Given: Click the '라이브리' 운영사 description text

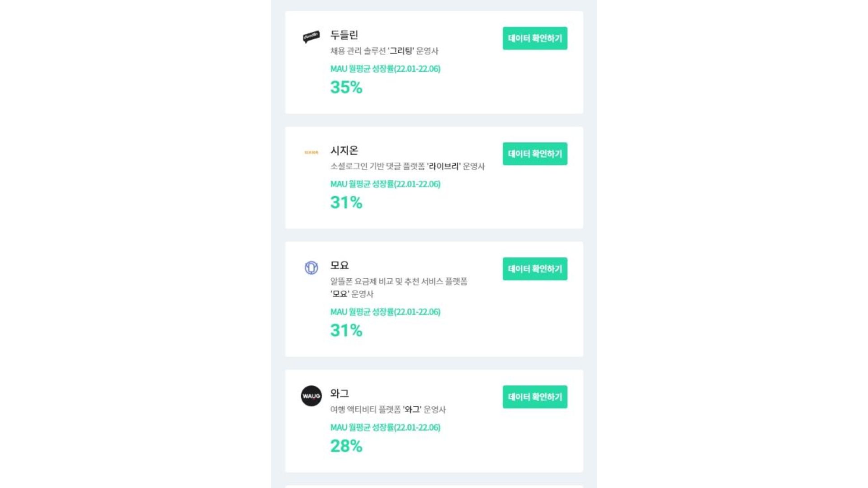Looking at the screenshot, I should point(407,166).
